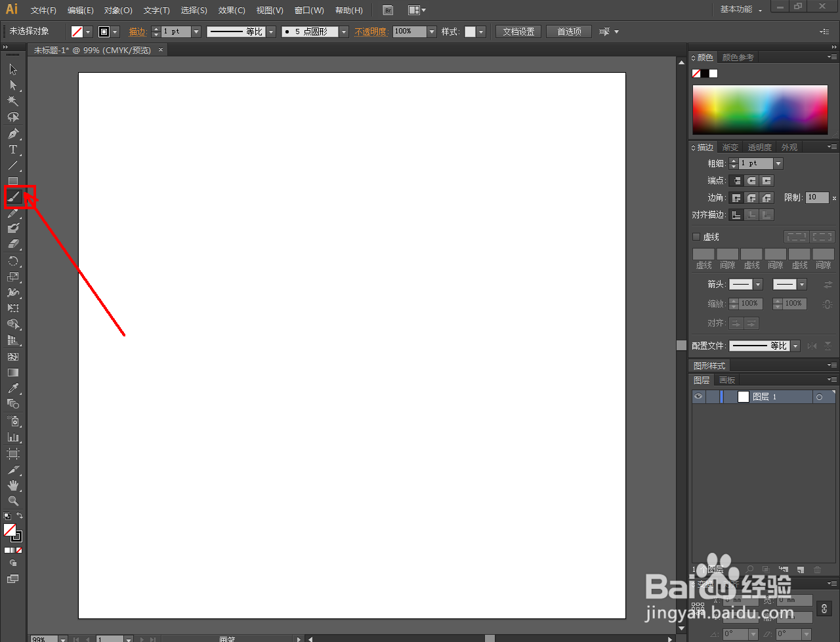Swap fill and stroke colors
This screenshot has width=840, height=642.
(x=20, y=516)
